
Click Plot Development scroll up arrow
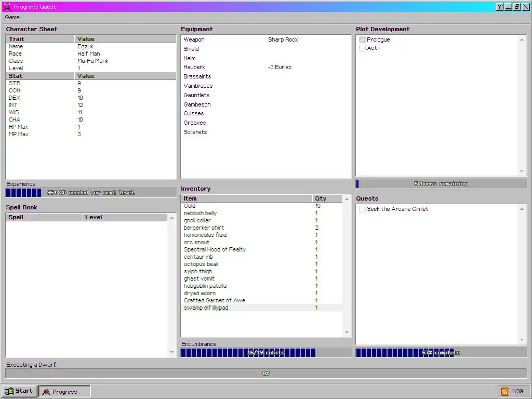(x=522, y=39)
